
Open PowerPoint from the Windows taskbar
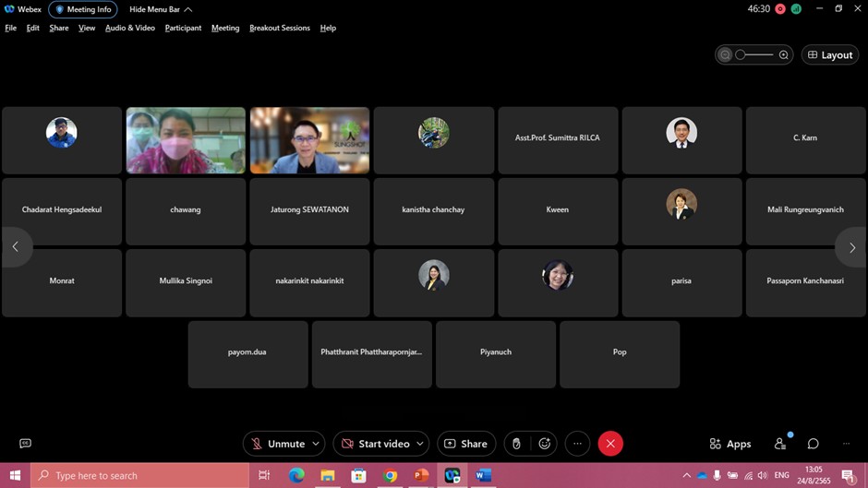click(421, 476)
